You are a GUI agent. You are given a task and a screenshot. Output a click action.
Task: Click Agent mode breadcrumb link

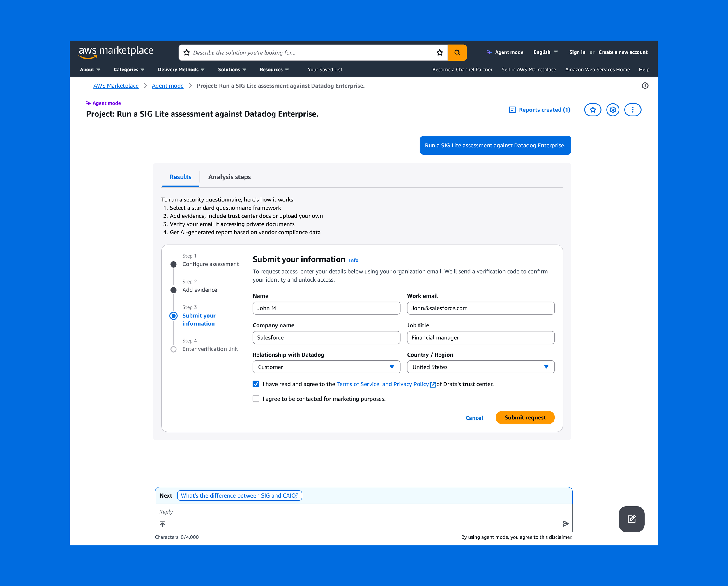(x=167, y=86)
